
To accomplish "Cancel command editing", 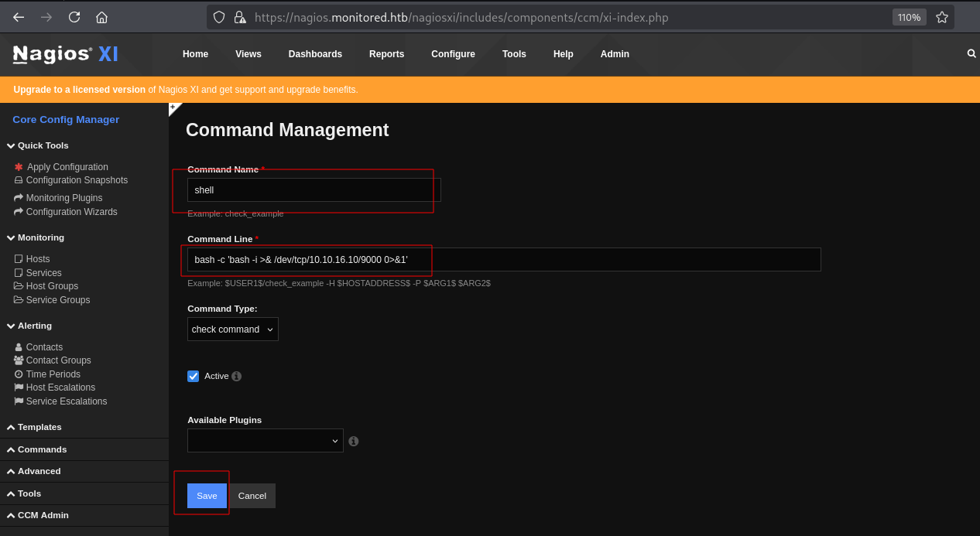I will coord(252,496).
